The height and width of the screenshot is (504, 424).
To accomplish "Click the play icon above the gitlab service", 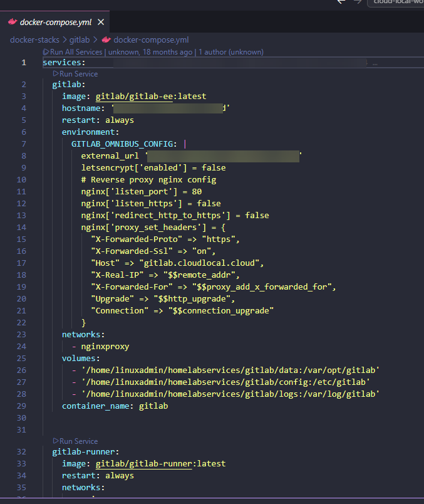I will pyautogui.click(x=56, y=73).
